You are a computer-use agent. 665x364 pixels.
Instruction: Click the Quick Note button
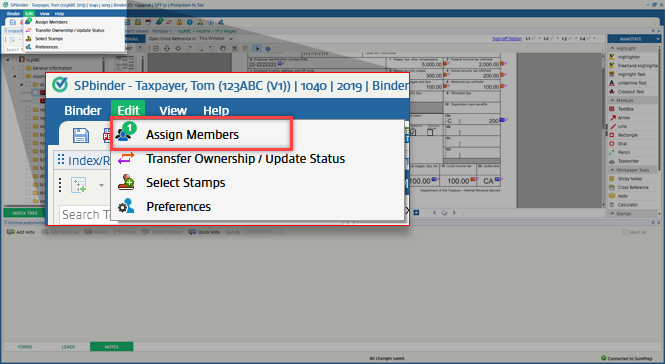204,232
